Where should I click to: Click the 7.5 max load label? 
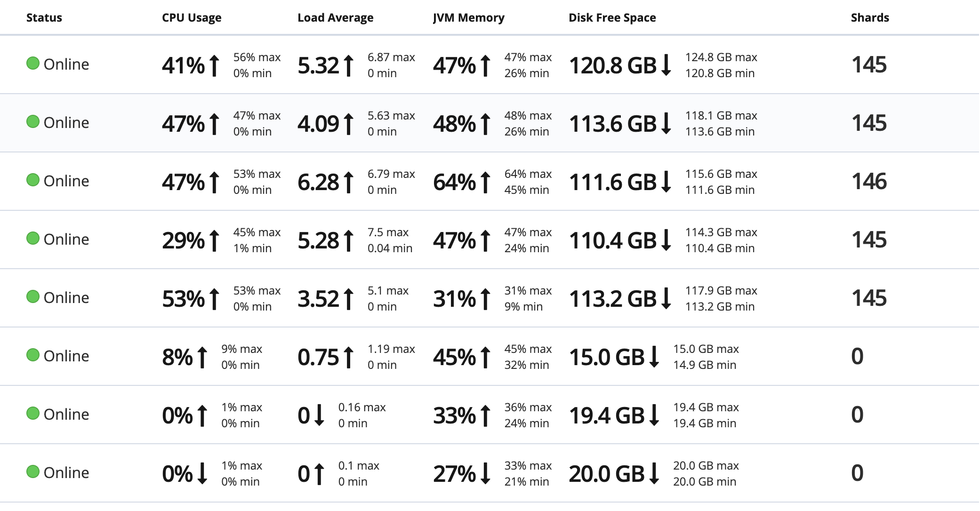pos(388,232)
